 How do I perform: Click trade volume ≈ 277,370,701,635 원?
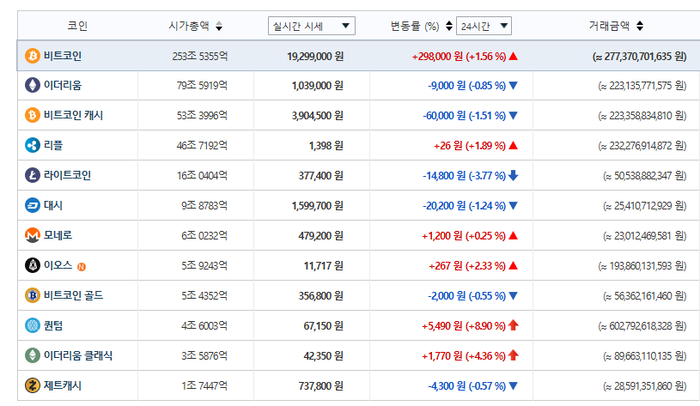coord(639,56)
